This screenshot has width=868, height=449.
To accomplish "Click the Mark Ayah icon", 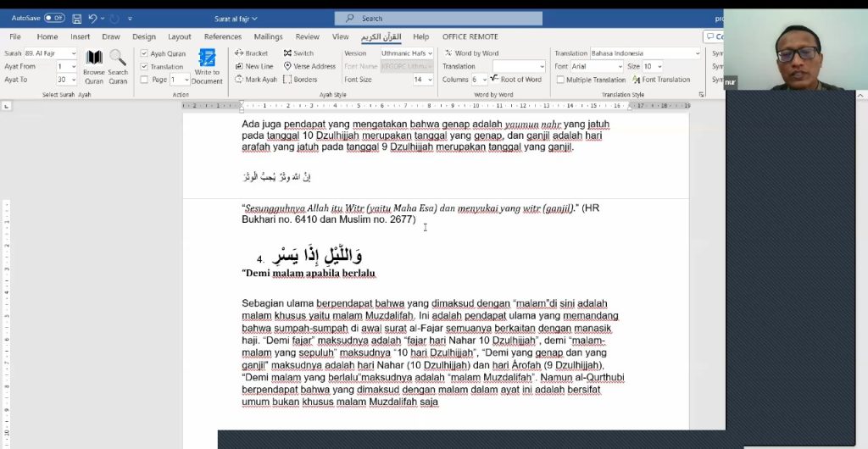I will coord(239,79).
